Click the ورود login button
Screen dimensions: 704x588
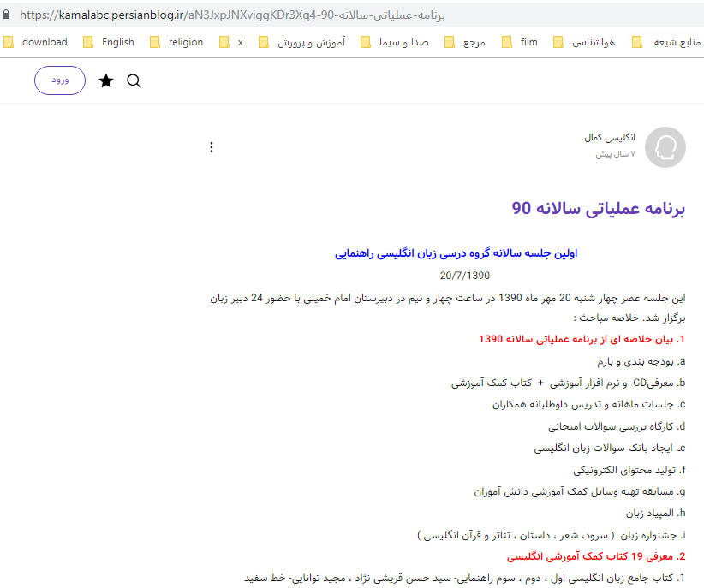pyautogui.click(x=60, y=80)
